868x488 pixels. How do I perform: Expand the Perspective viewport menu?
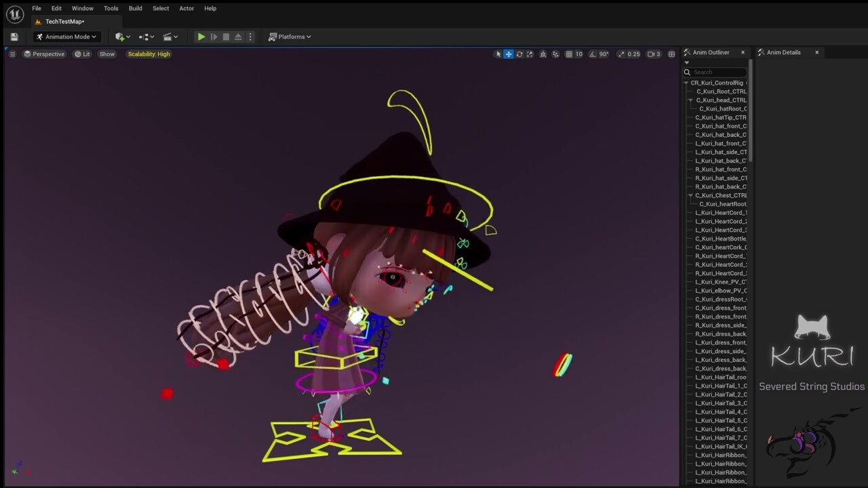pyautogui.click(x=45, y=54)
